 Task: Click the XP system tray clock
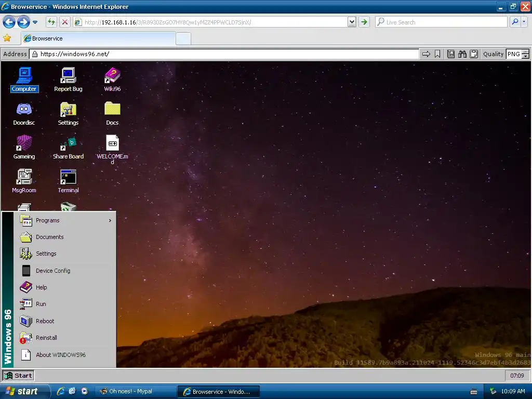point(513,392)
